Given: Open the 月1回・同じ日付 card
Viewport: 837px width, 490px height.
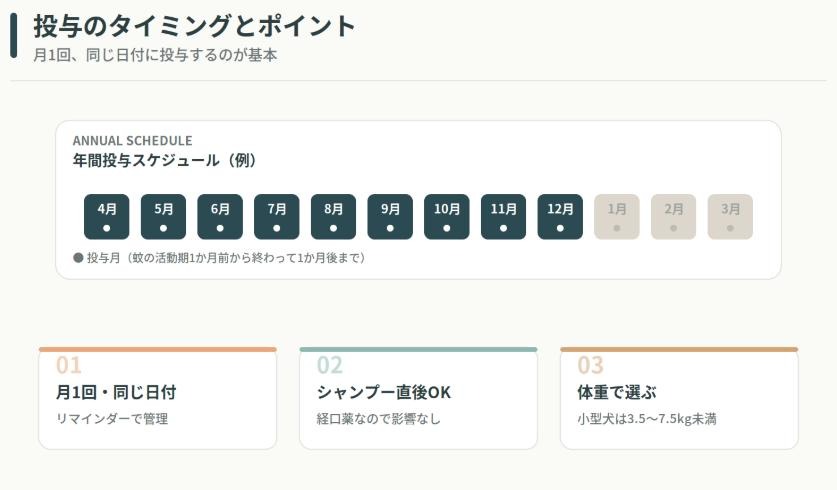Looking at the screenshot, I should tap(157, 399).
